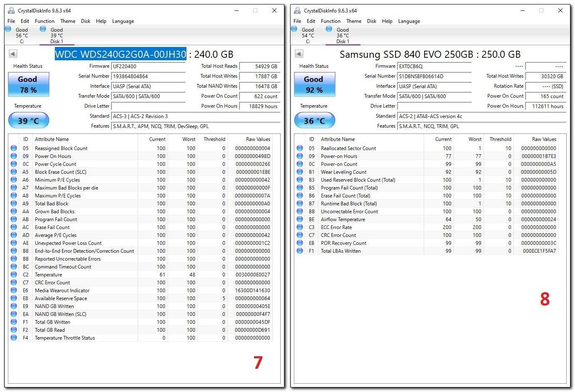Click the Good 92 % health status button
575x392 pixels.
315,84
